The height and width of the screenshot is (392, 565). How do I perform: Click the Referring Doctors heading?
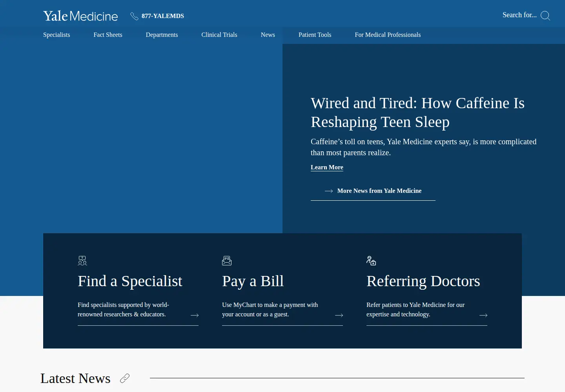pyautogui.click(x=423, y=281)
